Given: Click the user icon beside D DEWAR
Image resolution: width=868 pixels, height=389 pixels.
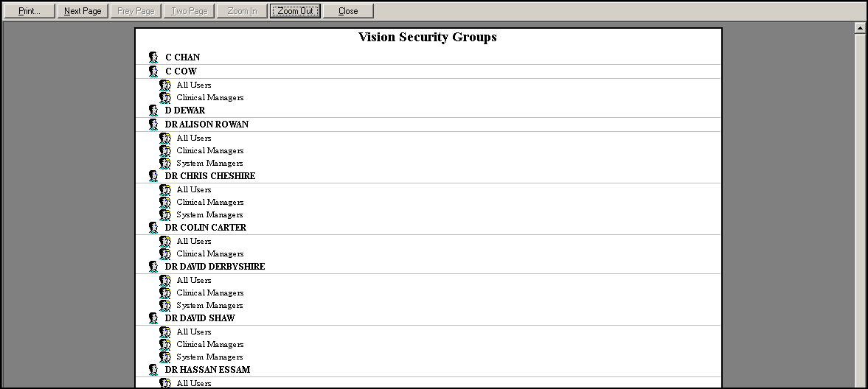Looking at the screenshot, I should (153, 111).
